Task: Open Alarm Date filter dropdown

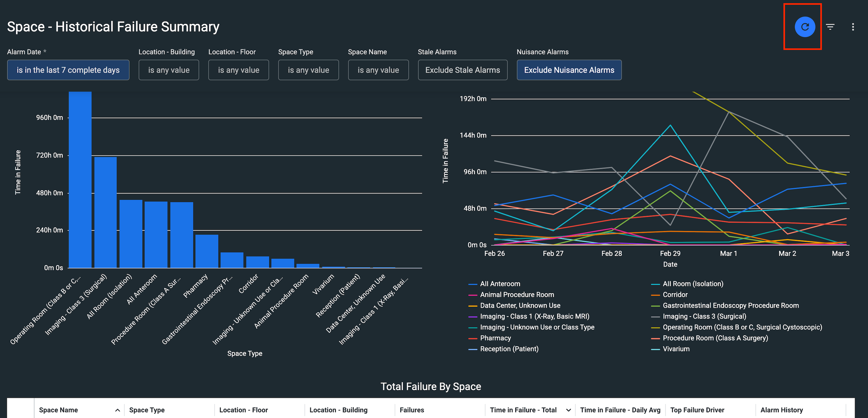Action: pyautogui.click(x=68, y=70)
